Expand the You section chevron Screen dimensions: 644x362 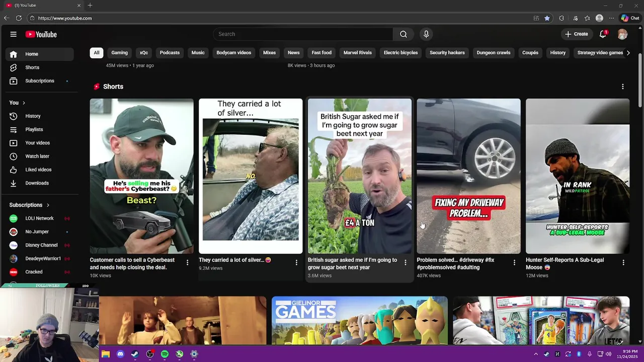tap(24, 103)
